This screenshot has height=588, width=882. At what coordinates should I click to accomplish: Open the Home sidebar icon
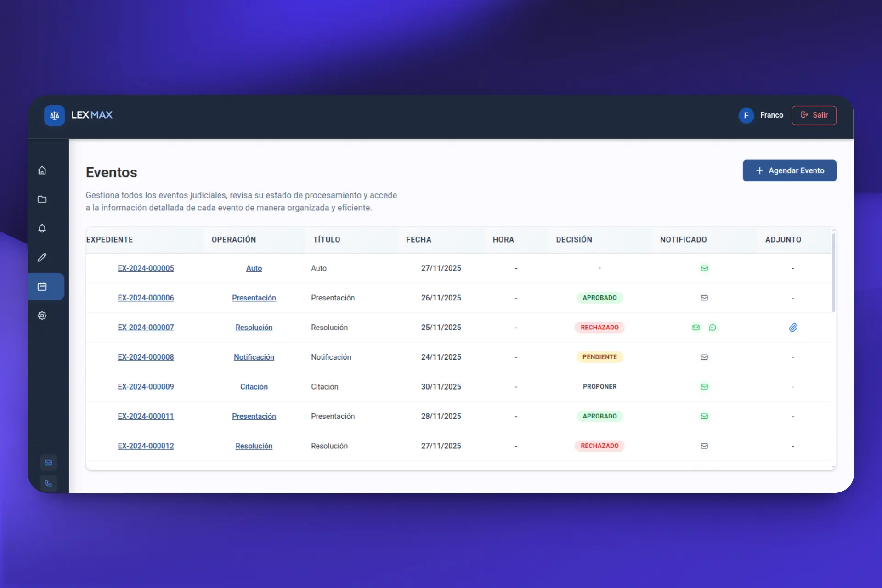[x=42, y=170]
